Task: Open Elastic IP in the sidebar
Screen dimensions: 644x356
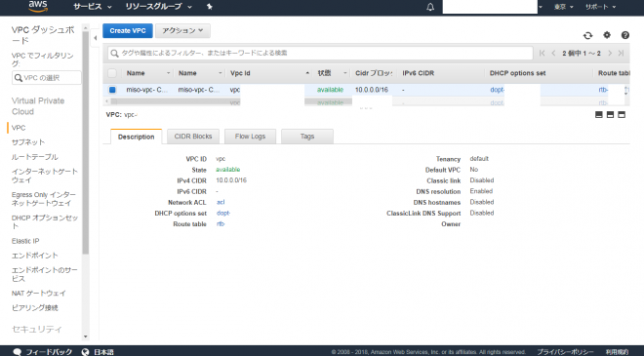Action: coord(25,241)
